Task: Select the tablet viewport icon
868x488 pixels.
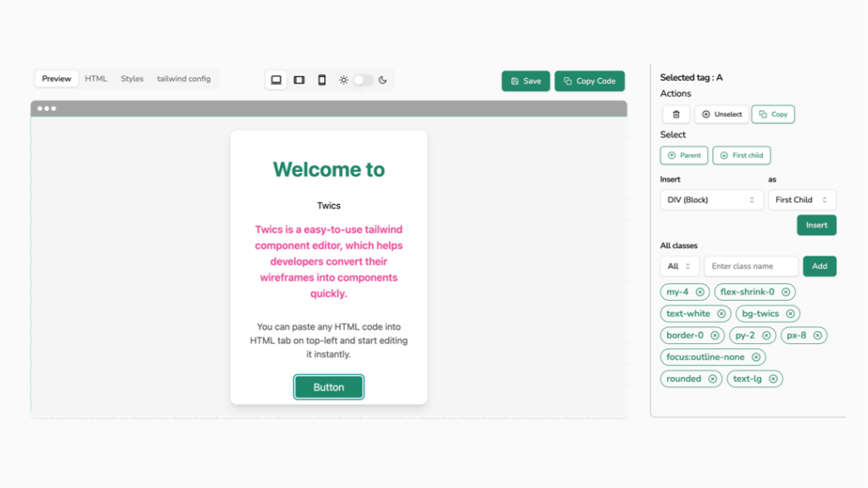Action: point(299,80)
